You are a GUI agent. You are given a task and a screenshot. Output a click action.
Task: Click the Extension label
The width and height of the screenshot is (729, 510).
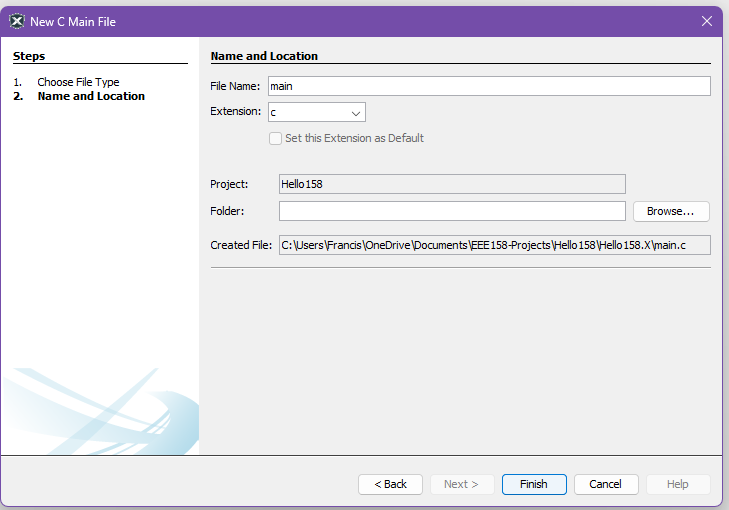[x=236, y=112]
